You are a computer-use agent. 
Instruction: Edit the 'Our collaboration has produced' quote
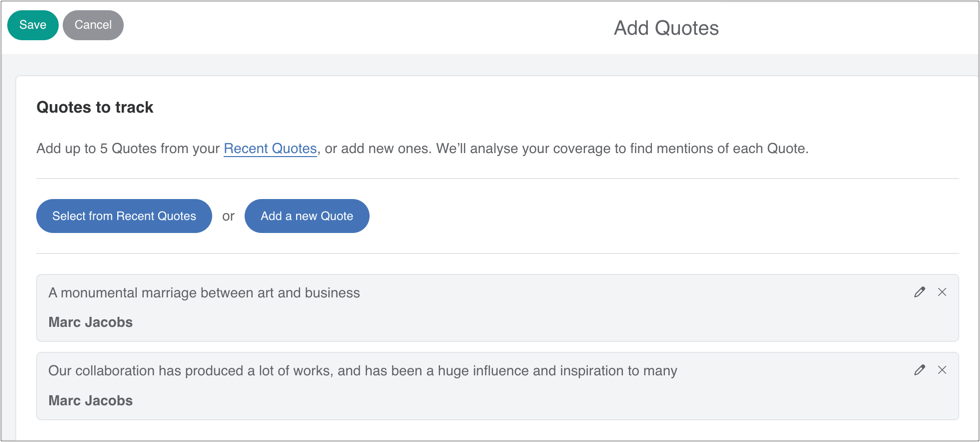920,370
